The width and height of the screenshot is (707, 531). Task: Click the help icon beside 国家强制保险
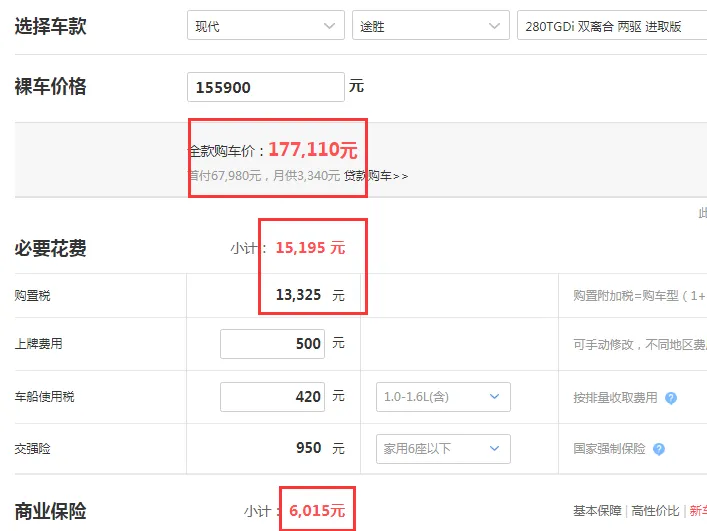point(659,449)
